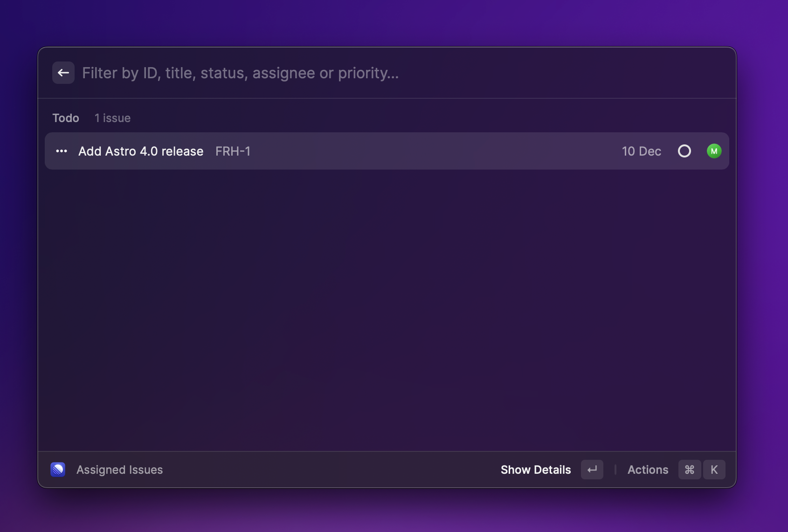The width and height of the screenshot is (788, 532).
Task: Click the Assigned Issues label
Action: pyautogui.click(x=119, y=470)
